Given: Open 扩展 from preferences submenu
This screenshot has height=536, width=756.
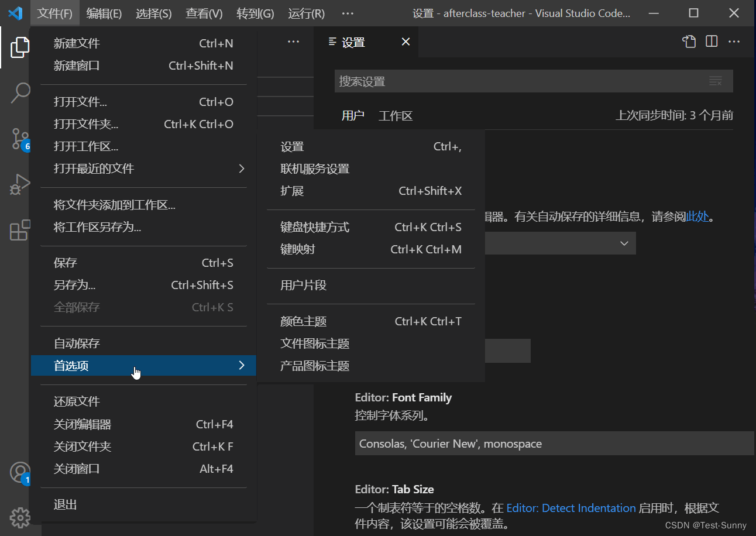Looking at the screenshot, I should (x=371, y=191).
